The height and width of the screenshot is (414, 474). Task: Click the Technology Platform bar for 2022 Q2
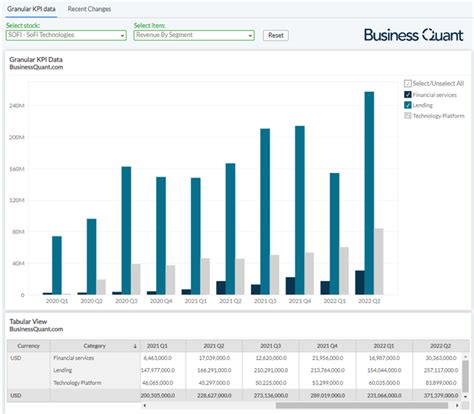379,262
